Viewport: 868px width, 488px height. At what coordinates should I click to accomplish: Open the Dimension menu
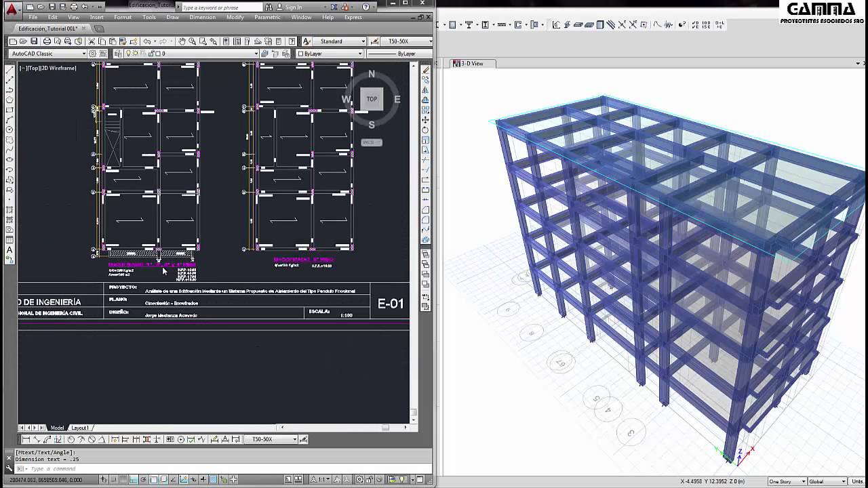[x=202, y=17]
